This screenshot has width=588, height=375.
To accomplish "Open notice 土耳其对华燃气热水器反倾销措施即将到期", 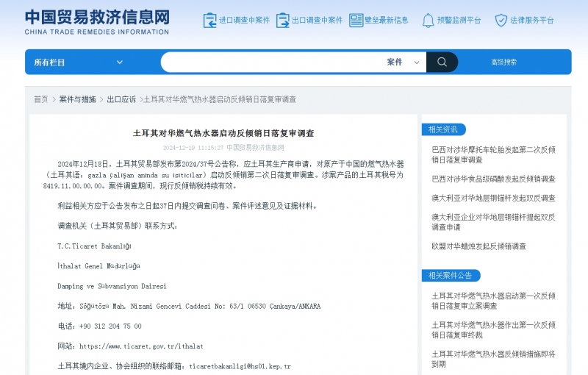I will (x=493, y=358).
